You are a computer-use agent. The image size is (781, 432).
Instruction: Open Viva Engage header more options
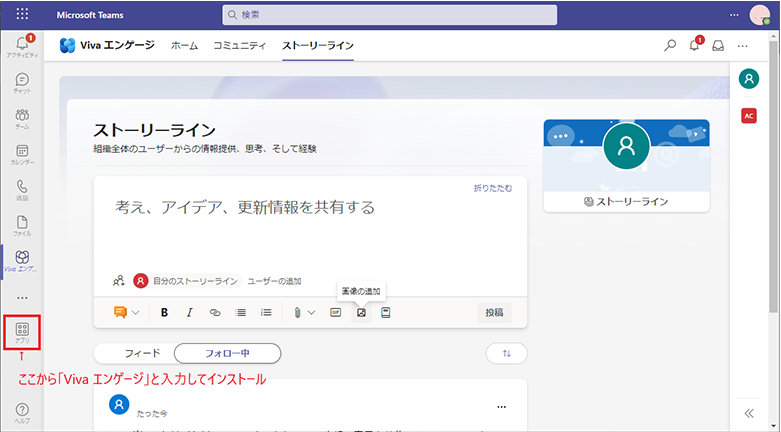[743, 46]
